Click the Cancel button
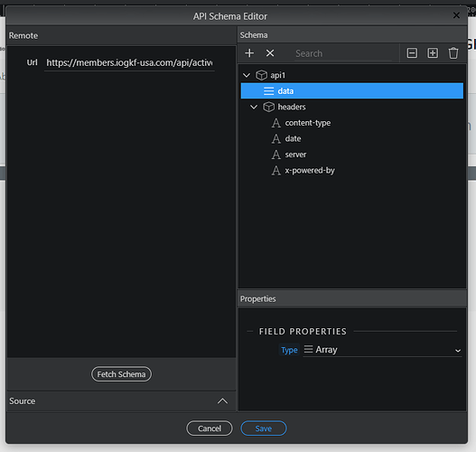Screen dimensions: 476x452 coord(210,428)
